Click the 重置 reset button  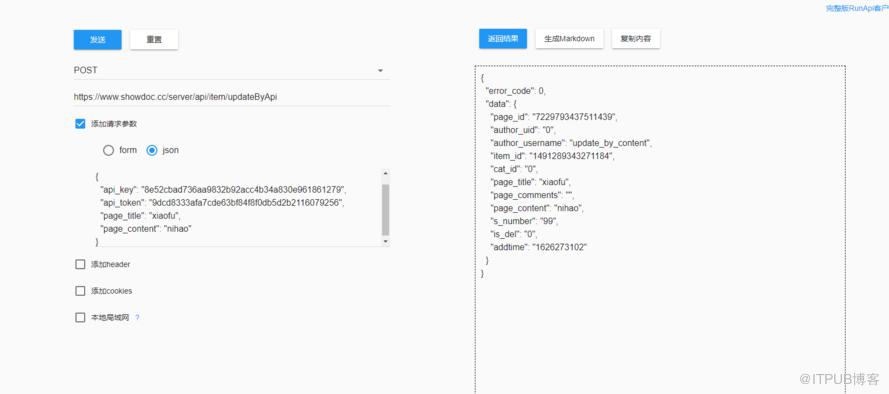(154, 40)
